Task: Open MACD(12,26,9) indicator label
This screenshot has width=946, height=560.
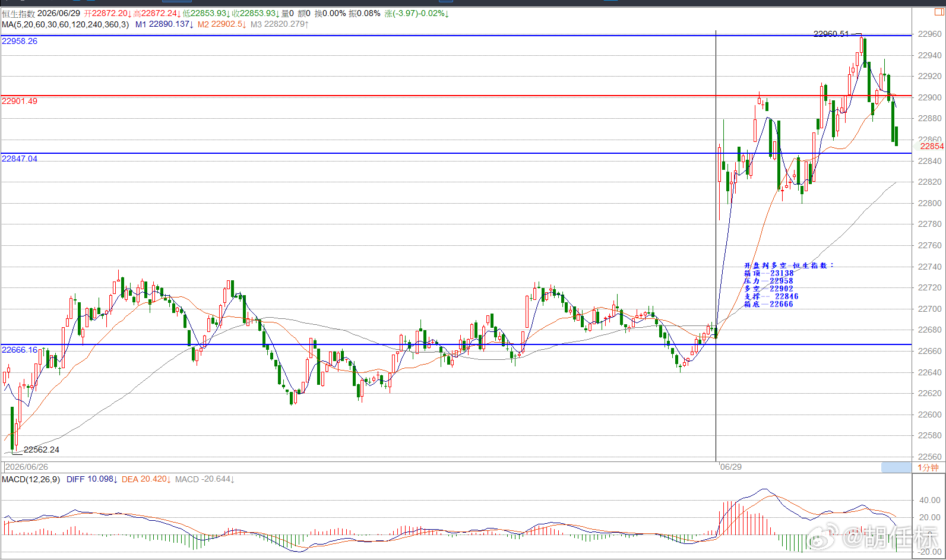Action: pyautogui.click(x=31, y=479)
